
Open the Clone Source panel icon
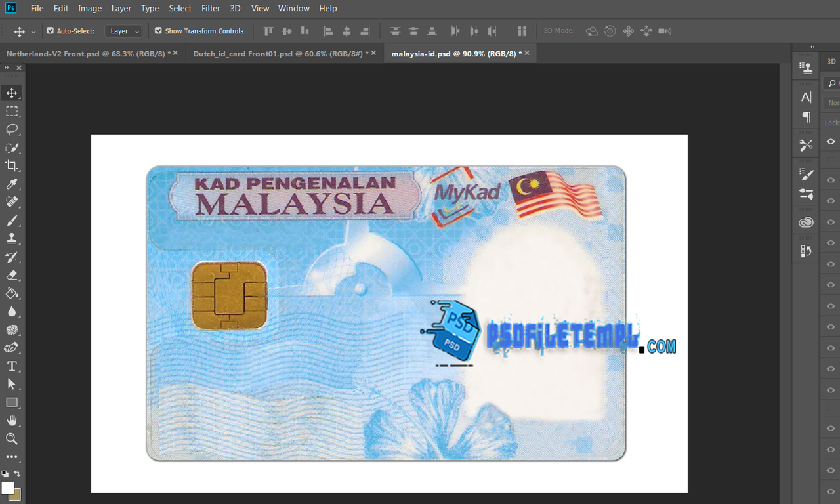tap(806, 67)
